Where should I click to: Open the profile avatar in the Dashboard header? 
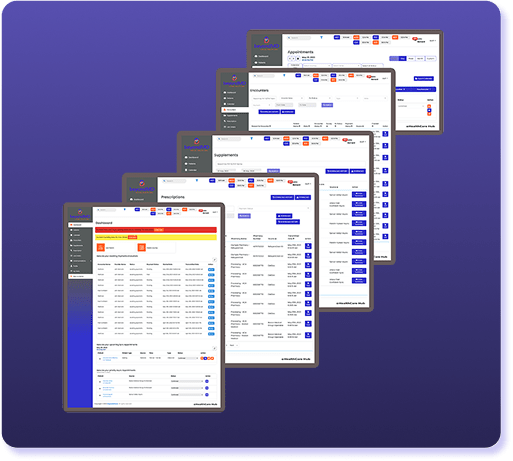[201, 211]
